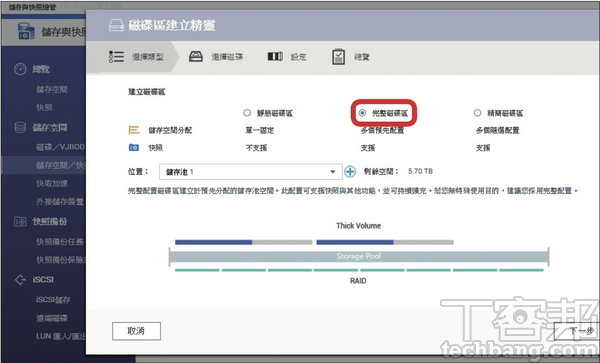Click the 儲存與快照總管 window title

(x=32, y=7)
